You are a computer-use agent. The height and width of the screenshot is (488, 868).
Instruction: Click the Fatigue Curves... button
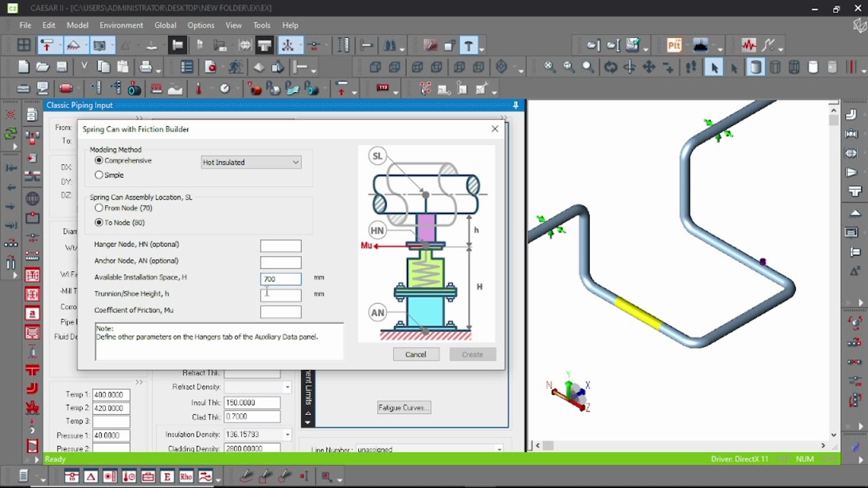(404, 407)
